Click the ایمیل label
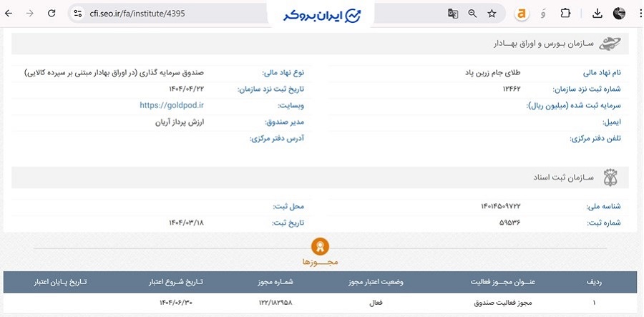This screenshot has height=317, width=644. click(x=611, y=122)
